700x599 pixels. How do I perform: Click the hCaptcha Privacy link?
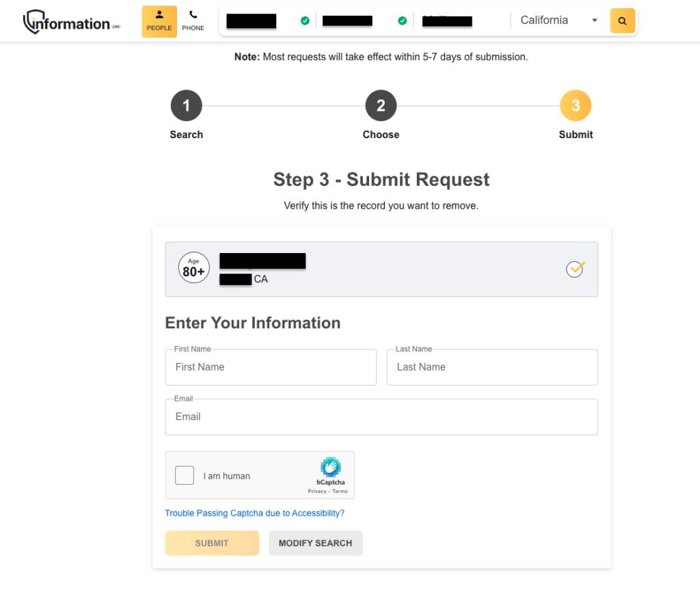pyautogui.click(x=319, y=490)
